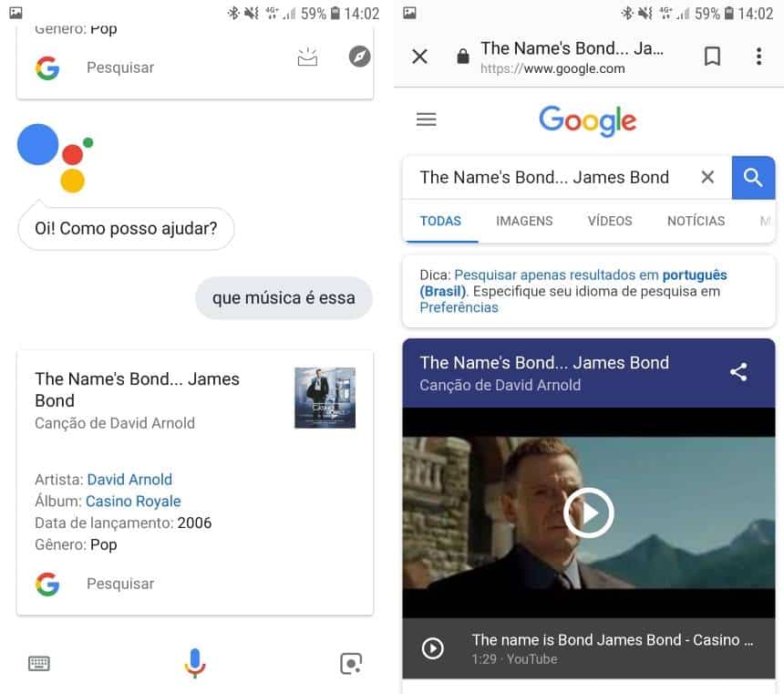Open the YouTube video title link

612,640
